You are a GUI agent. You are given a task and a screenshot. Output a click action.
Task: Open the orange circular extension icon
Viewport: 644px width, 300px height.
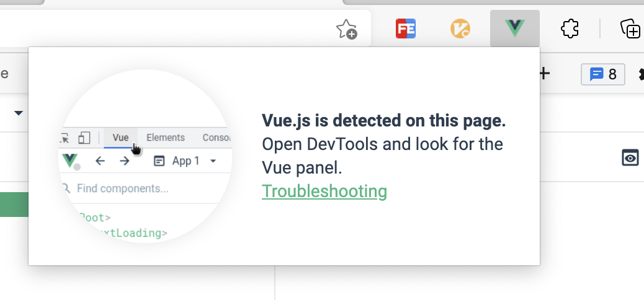tap(460, 29)
